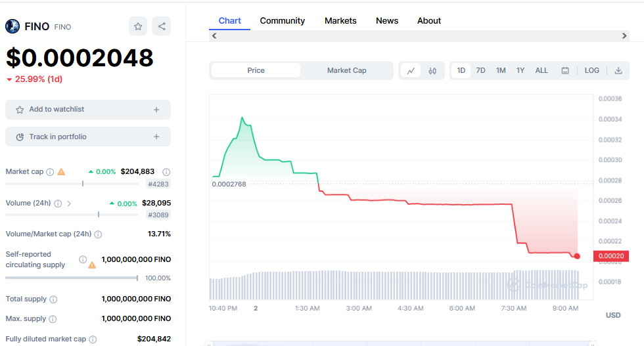
Task: Open the Total supply info icon
Action: point(53,299)
